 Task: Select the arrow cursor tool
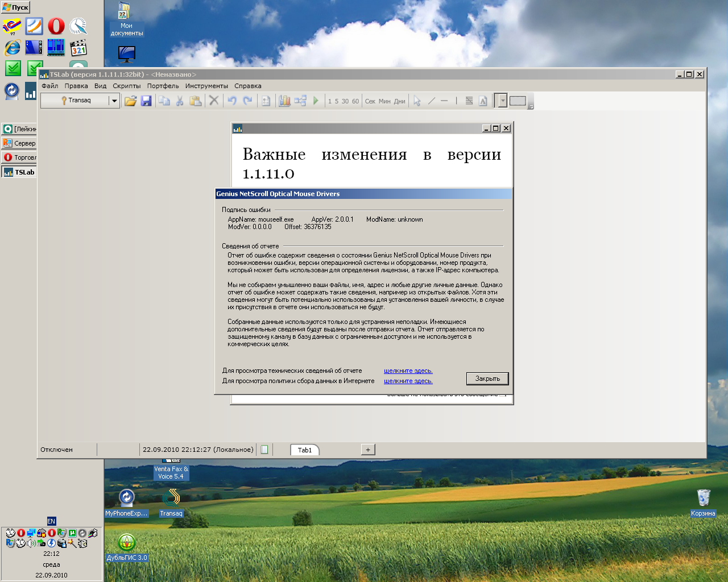(x=417, y=101)
